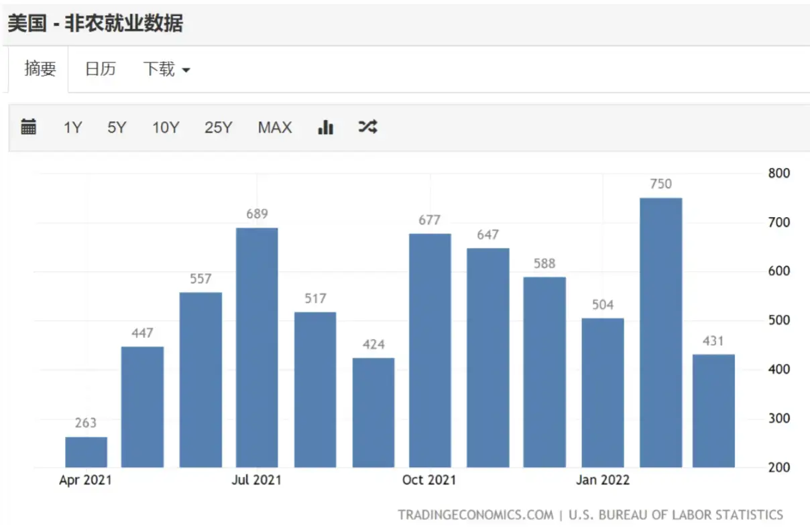810x532 pixels.
Task: Click the 300 y-axis value
Action: [x=779, y=418]
